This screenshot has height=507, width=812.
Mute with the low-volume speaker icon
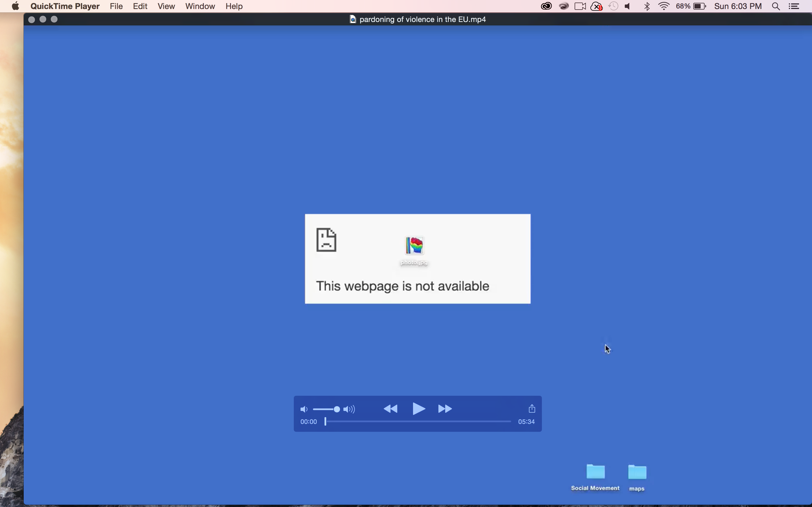304,409
